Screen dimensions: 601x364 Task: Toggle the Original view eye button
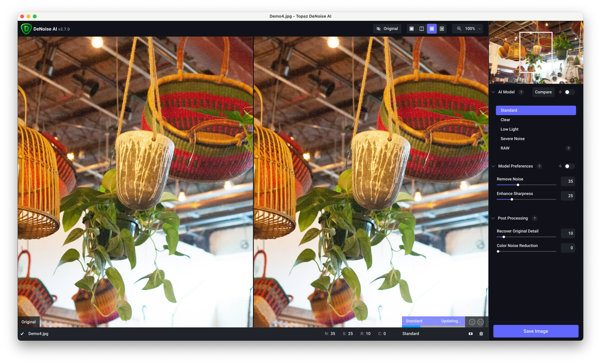pos(387,29)
